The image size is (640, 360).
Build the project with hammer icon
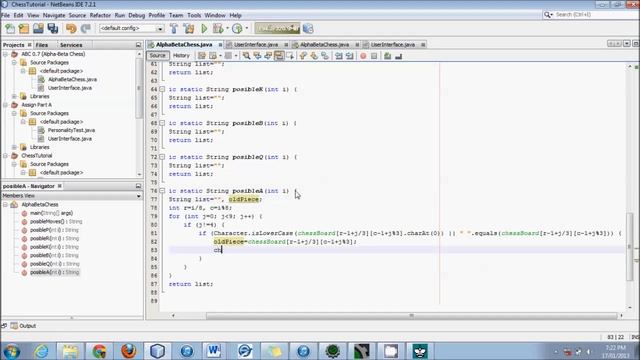(174, 29)
